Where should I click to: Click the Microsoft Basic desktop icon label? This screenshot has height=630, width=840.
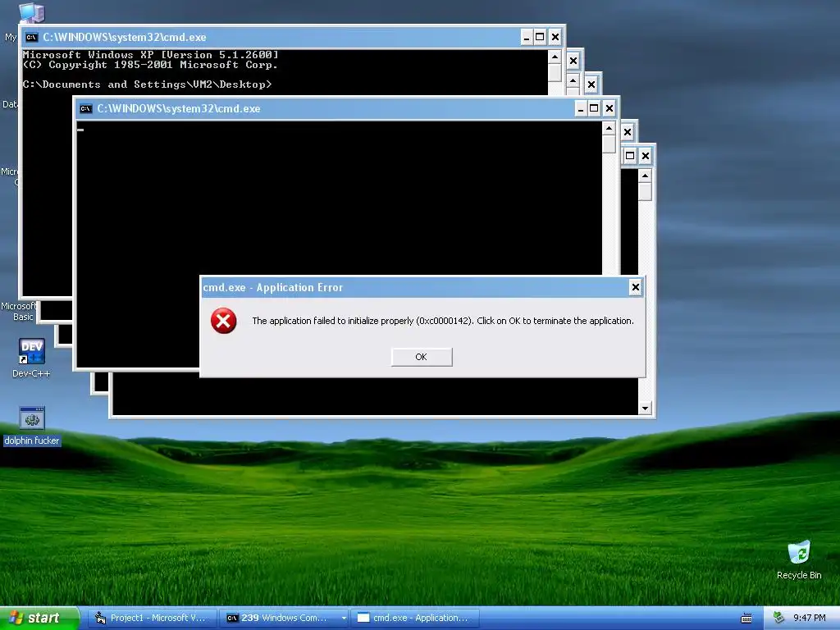[x=20, y=311]
